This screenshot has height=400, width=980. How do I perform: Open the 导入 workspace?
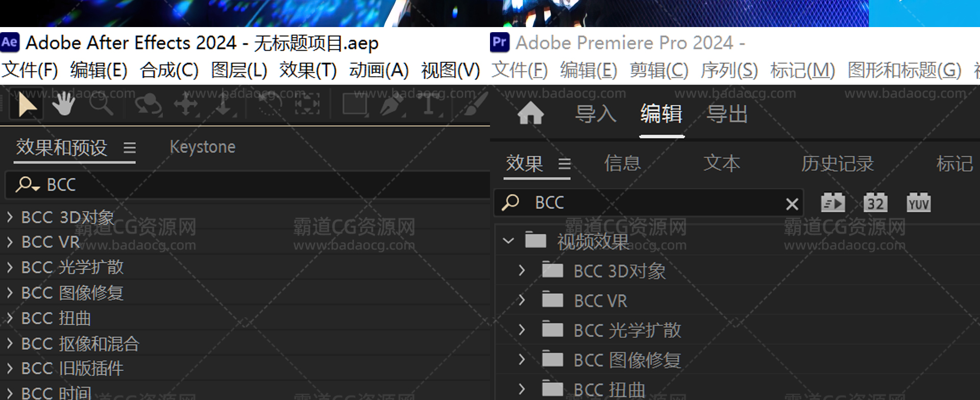[595, 114]
